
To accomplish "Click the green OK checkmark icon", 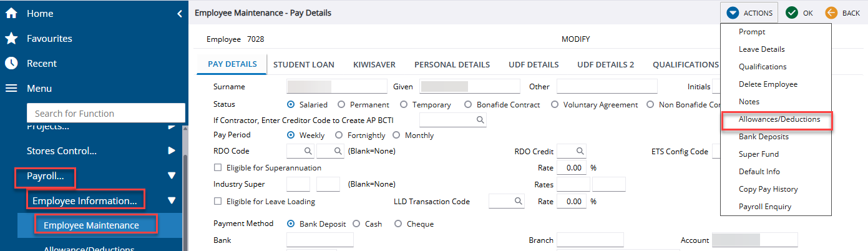I will point(792,12).
